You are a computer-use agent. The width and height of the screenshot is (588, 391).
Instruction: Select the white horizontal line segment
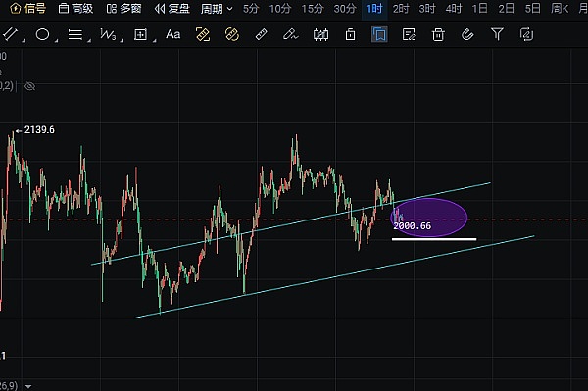click(434, 239)
